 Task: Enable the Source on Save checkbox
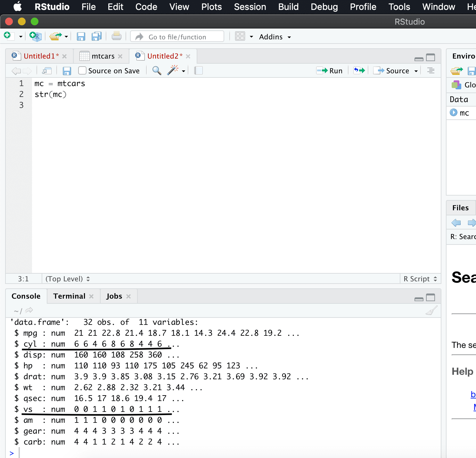pyautogui.click(x=82, y=70)
